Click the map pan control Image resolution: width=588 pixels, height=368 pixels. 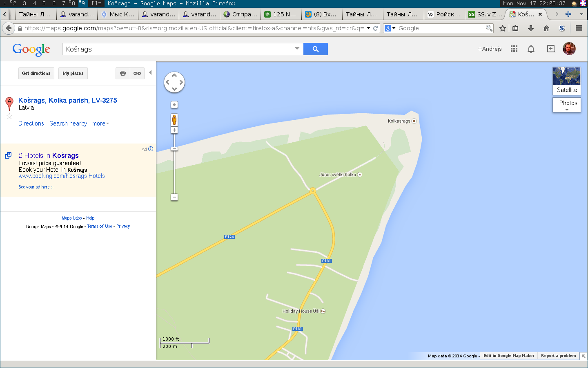[x=174, y=82]
